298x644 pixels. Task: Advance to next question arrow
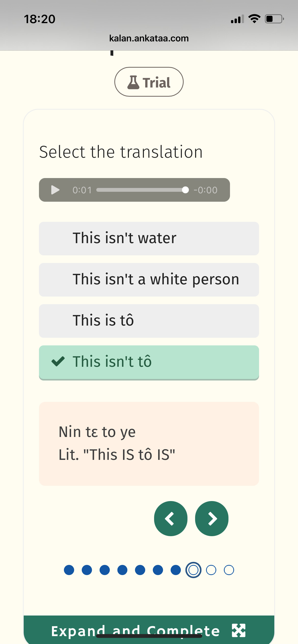212,519
